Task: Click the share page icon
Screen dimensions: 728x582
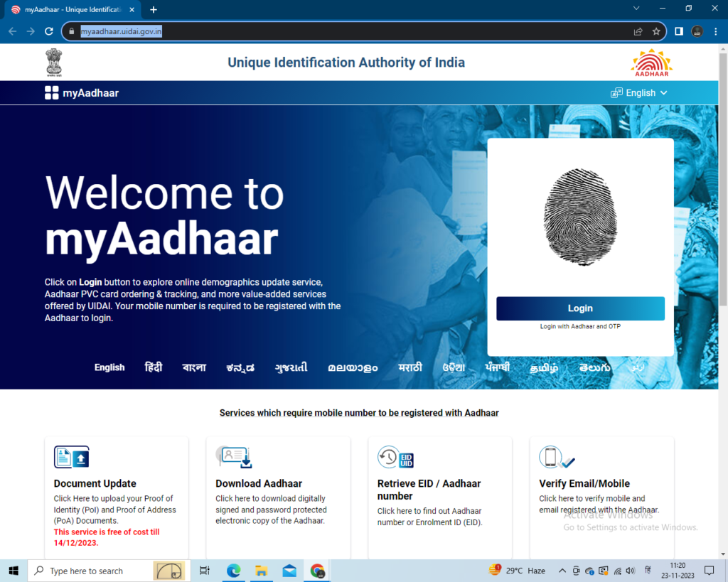Action: (x=638, y=31)
